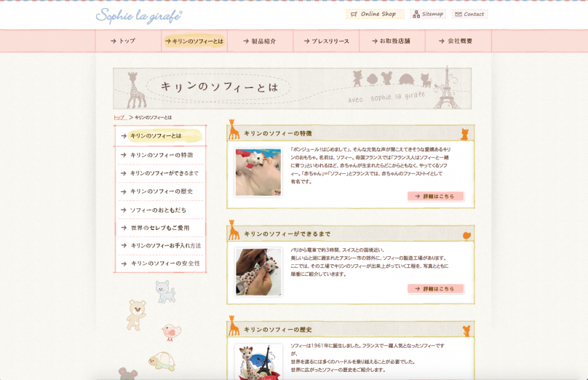Click the teddy bear character in sidebar
Screen dimensions: 588x380
click(x=136, y=314)
